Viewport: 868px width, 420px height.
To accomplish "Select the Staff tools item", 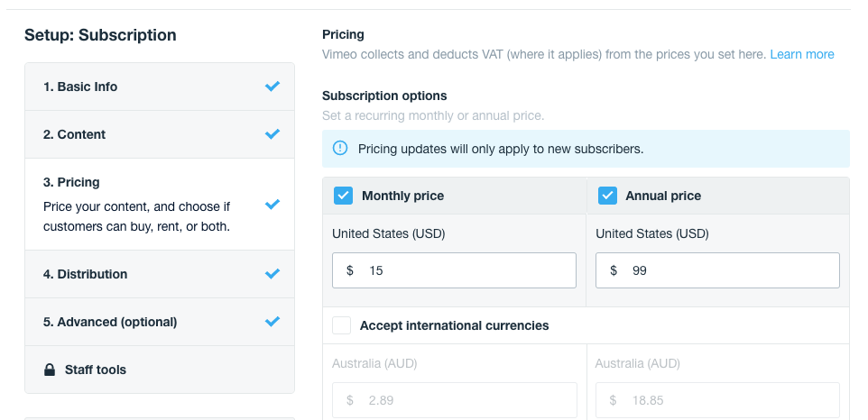I will pyautogui.click(x=96, y=370).
